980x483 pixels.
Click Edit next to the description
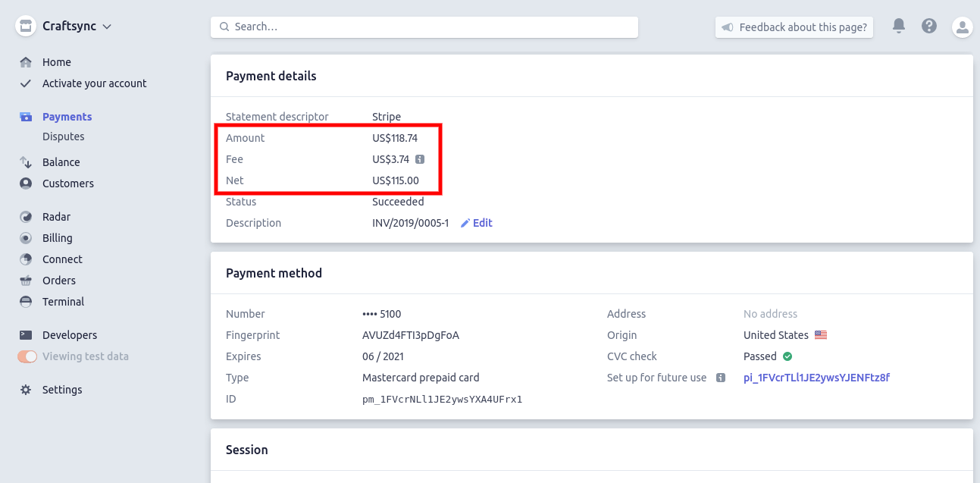(x=477, y=223)
